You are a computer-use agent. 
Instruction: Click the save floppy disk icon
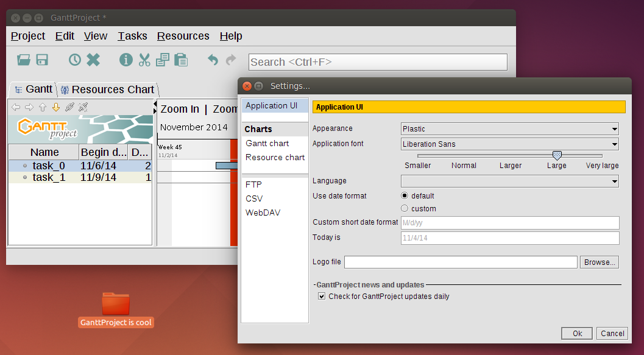coord(42,60)
